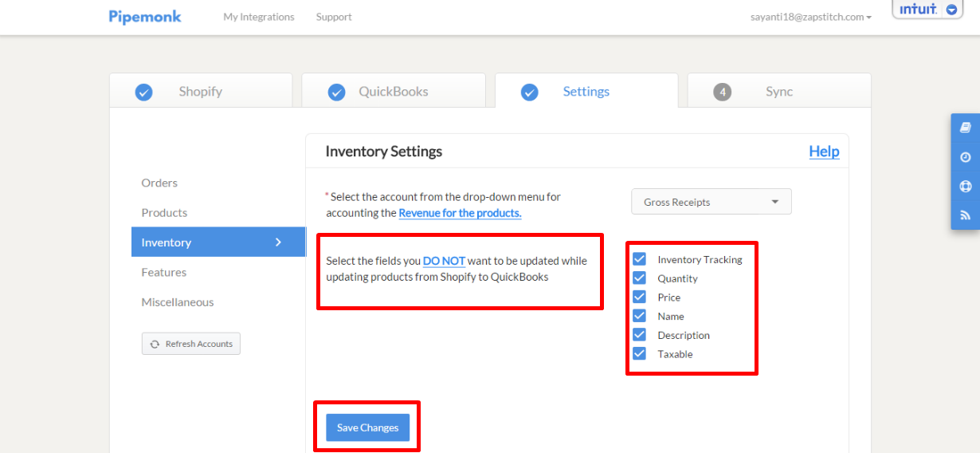980x453 pixels.
Task: Open Support in top navigation
Action: click(334, 17)
